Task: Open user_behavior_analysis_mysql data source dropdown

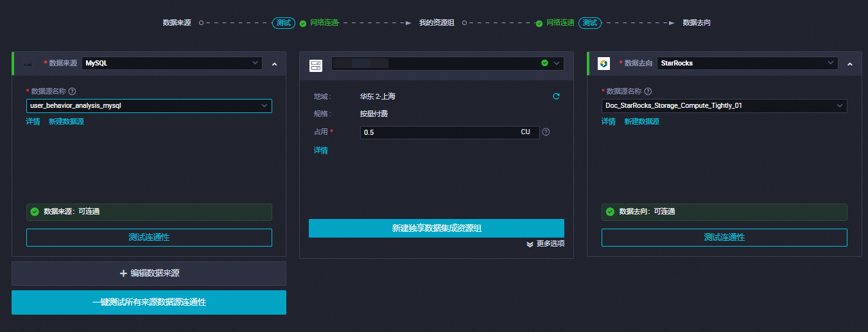Action: (149, 105)
